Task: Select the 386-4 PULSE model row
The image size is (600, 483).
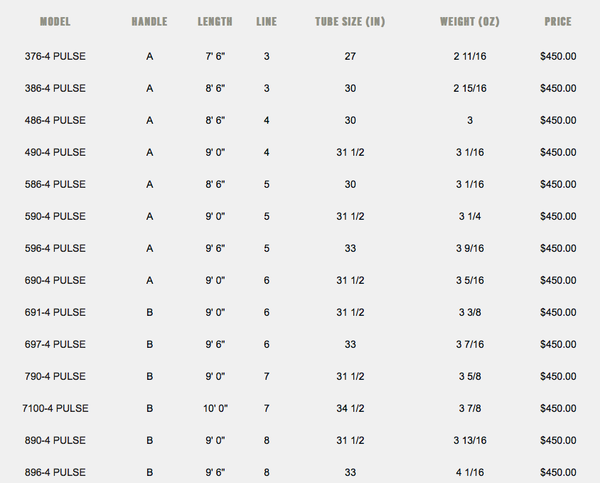Action: click(x=55, y=88)
